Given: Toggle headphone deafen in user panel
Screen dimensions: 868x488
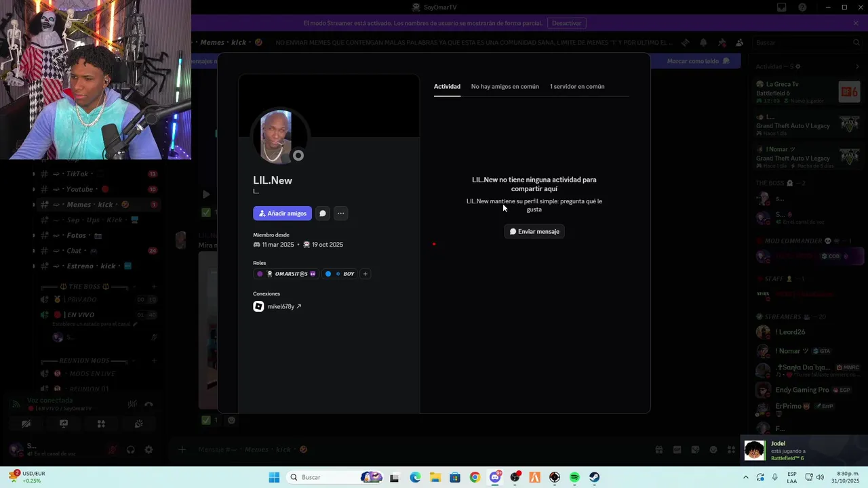Looking at the screenshot, I should (131, 449).
